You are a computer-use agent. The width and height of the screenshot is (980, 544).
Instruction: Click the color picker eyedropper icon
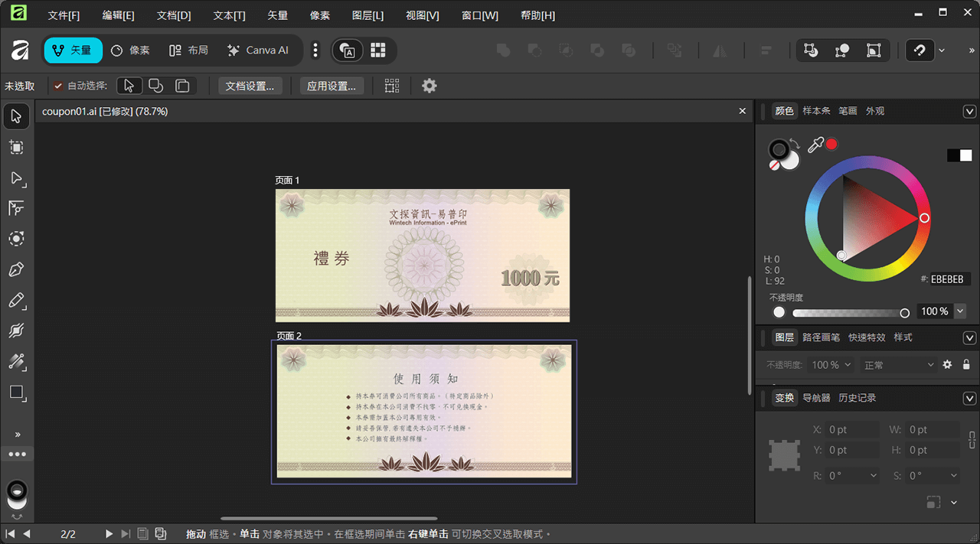(x=815, y=145)
